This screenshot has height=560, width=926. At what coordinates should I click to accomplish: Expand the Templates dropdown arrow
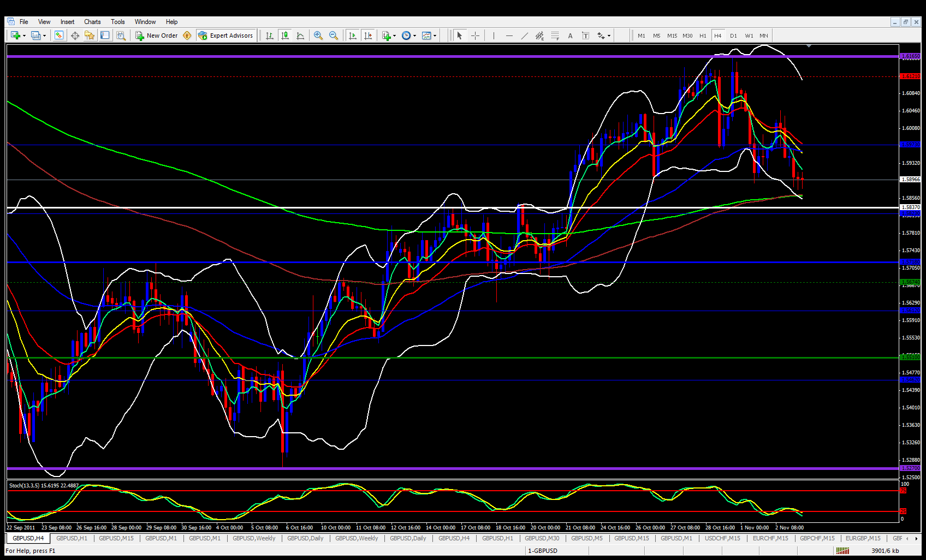(435, 36)
